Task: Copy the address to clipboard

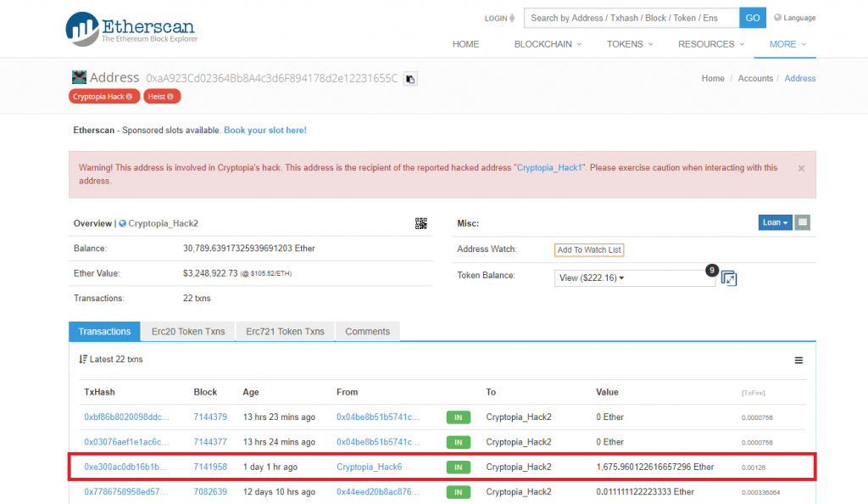Action: point(410,79)
